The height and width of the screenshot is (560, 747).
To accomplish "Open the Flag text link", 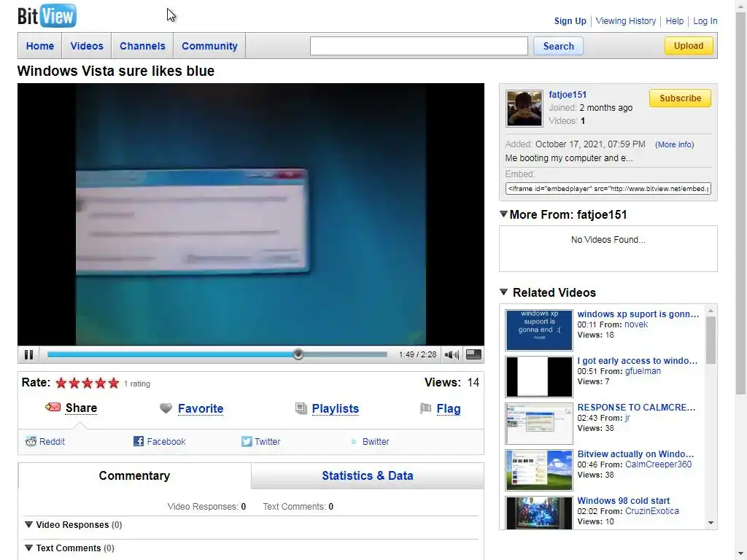I will [x=449, y=408].
